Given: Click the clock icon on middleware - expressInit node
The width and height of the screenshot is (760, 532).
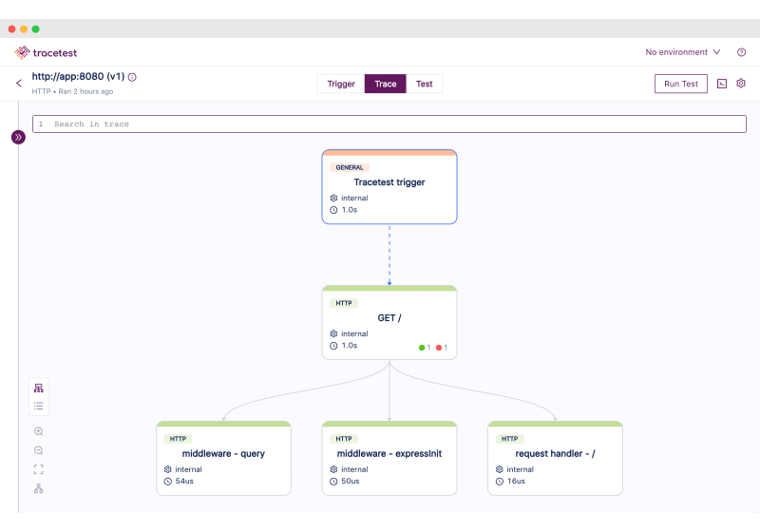Looking at the screenshot, I should click(333, 482).
